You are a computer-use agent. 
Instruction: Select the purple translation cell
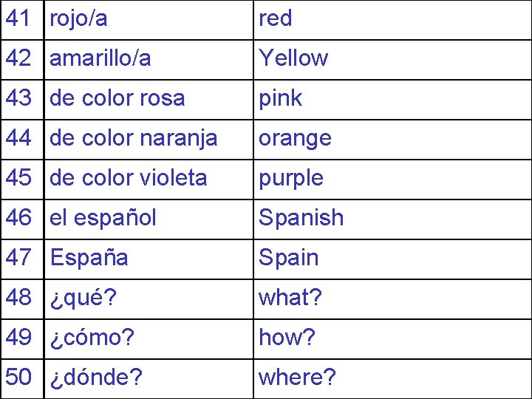[x=392, y=180]
